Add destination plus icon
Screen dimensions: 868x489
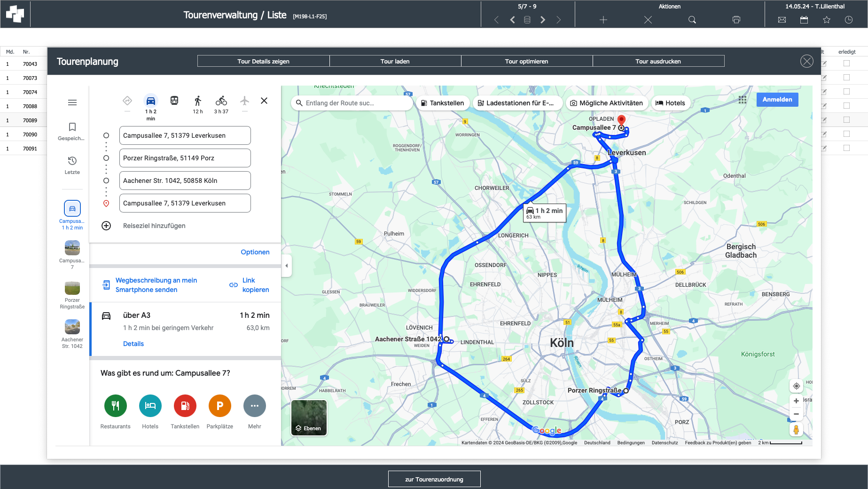[106, 226]
